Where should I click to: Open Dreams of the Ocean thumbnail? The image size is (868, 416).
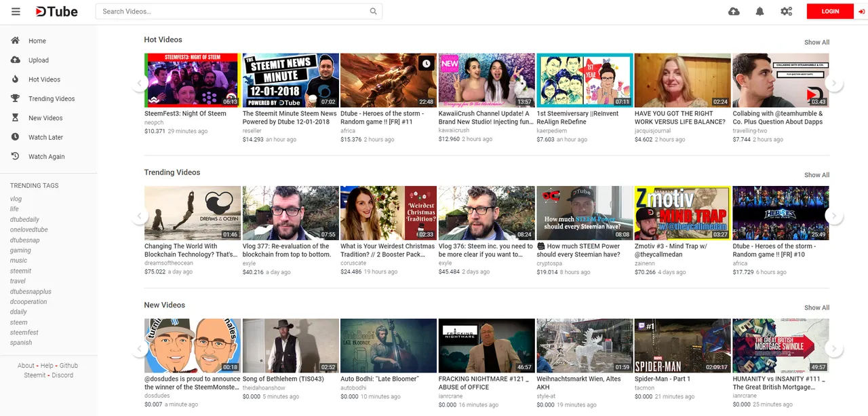[x=193, y=213]
